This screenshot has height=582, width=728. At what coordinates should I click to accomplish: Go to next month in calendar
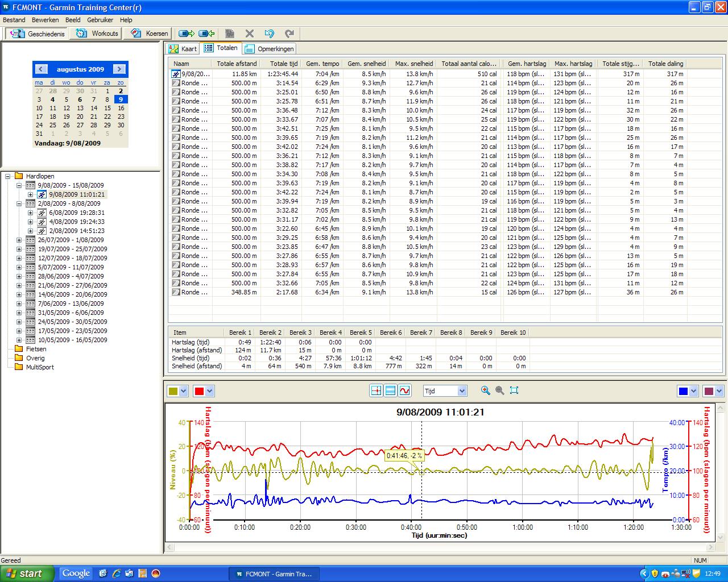[119, 69]
